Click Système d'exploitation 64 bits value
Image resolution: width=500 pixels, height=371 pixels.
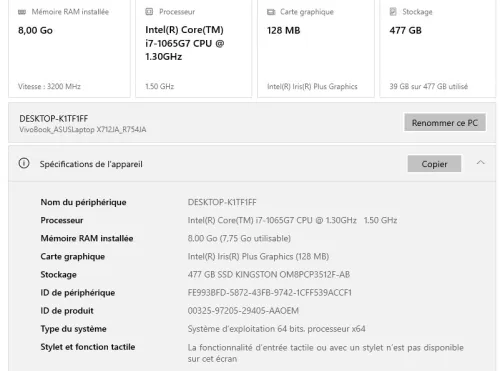point(276,329)
